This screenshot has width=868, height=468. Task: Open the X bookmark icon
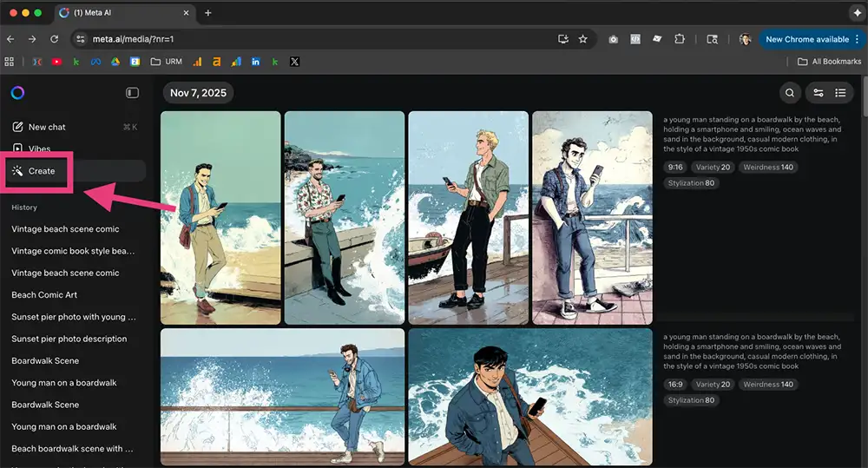point(295,62)
